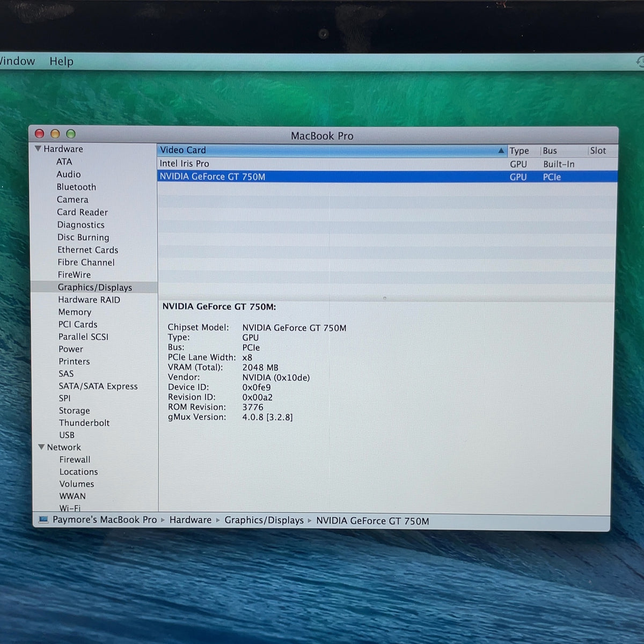
Task: Select the NVIDIA GeForce GT 750M row
Action: point(387,177)
